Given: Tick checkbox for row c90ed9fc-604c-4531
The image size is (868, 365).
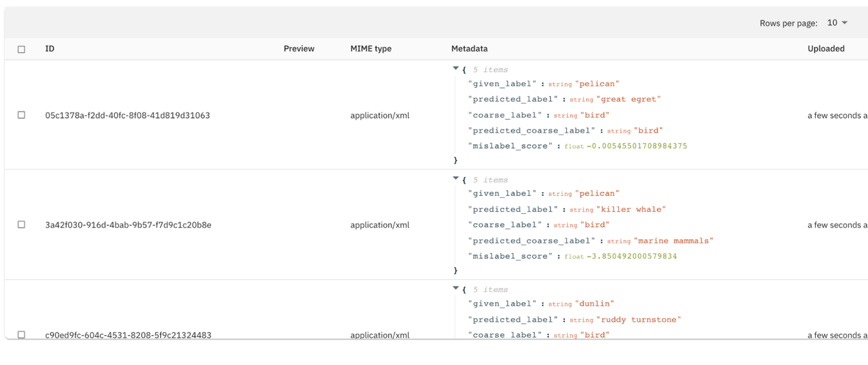Looking at the screenshot, I should pyautogui.click(x=22, y=334).
